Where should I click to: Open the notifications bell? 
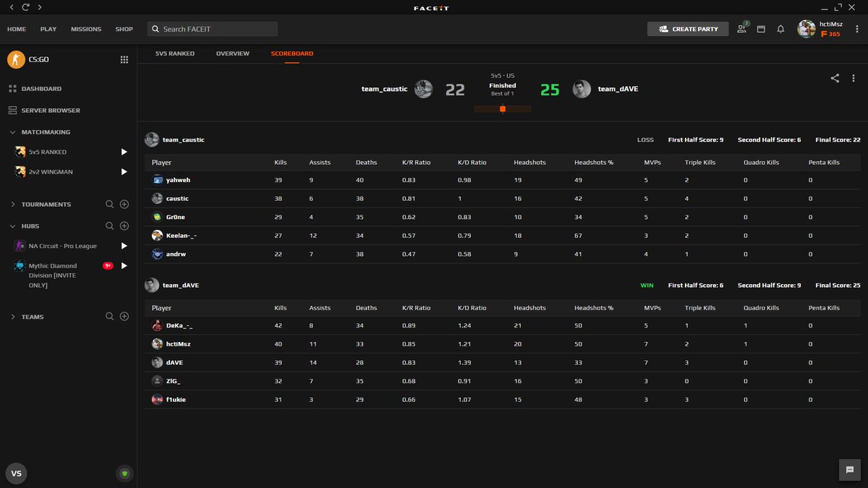pos(780,29)
